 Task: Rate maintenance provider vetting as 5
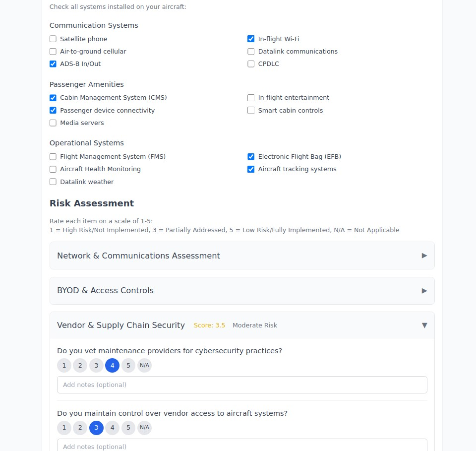(128, 366)
